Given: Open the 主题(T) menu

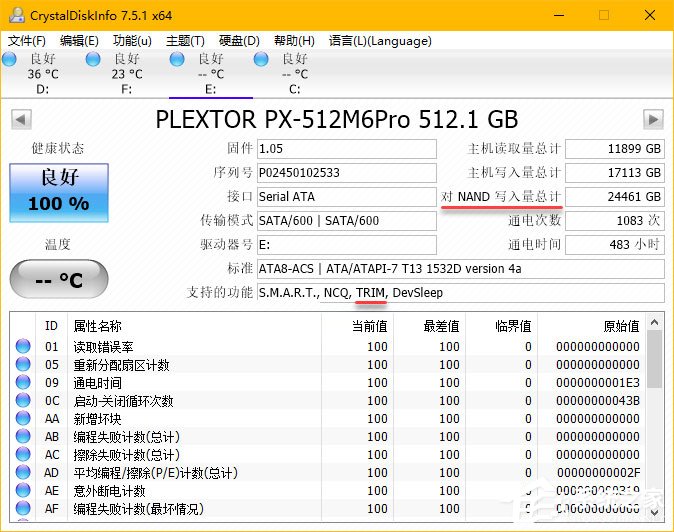Looking at the screenshot, I should coord(185,41).
